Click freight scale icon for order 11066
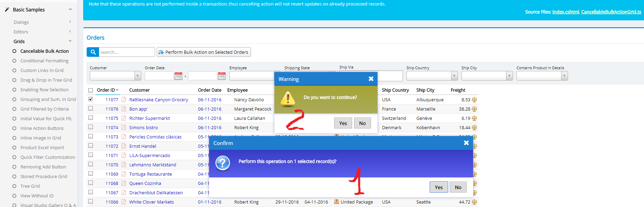The image size is (644, 207). click(x=474, y=202)
